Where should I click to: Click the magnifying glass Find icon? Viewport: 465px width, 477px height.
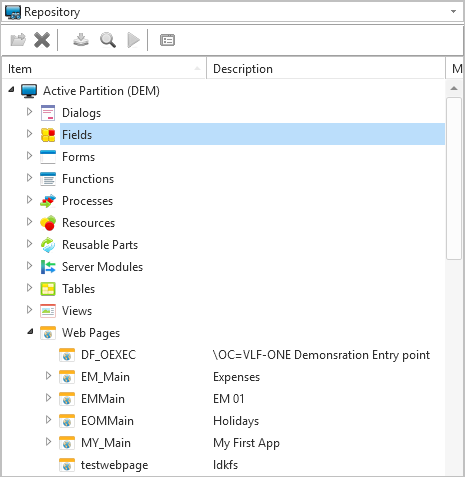[x=108, y=40]
